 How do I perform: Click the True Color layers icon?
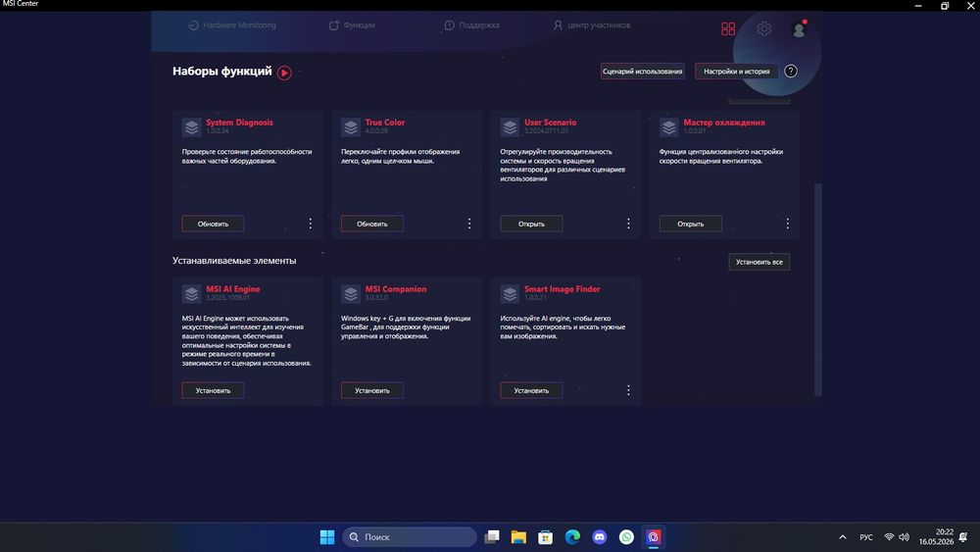point(351,127)
